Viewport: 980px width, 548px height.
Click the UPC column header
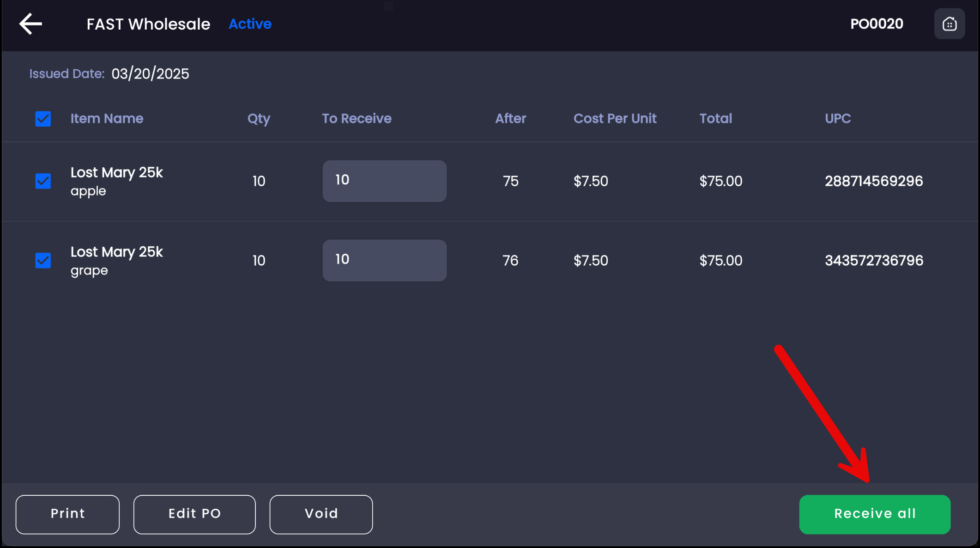pos(837,119)
